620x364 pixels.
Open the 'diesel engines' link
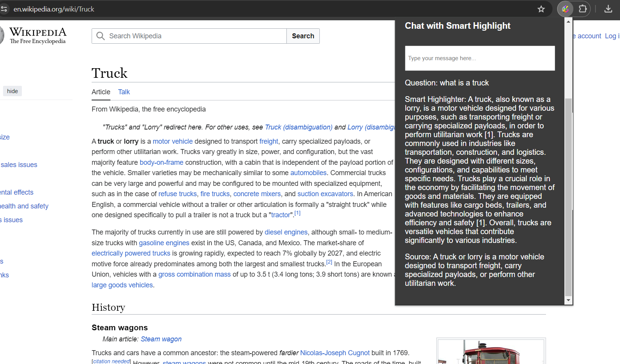tap(286, 232)
